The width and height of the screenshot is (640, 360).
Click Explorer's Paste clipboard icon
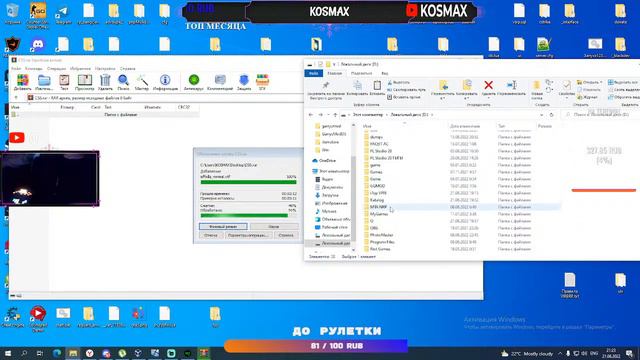tap(377, 85)
